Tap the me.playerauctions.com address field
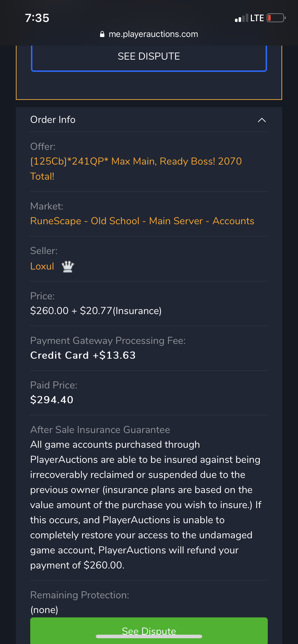Screen dimensions: 298x644 coord(153,34)
